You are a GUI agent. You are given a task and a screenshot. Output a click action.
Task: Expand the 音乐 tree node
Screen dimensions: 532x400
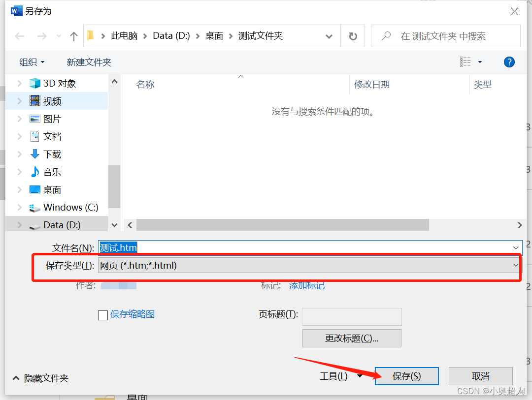(x=19, y=172)
